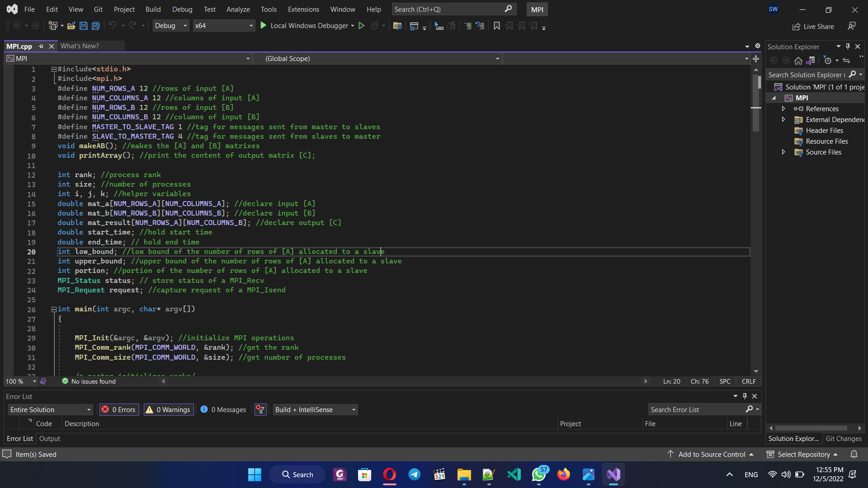Viewport: 868px width, 488px height.
Task: Collapse the #include block at line 1
Action: click(x=54, y=69)
